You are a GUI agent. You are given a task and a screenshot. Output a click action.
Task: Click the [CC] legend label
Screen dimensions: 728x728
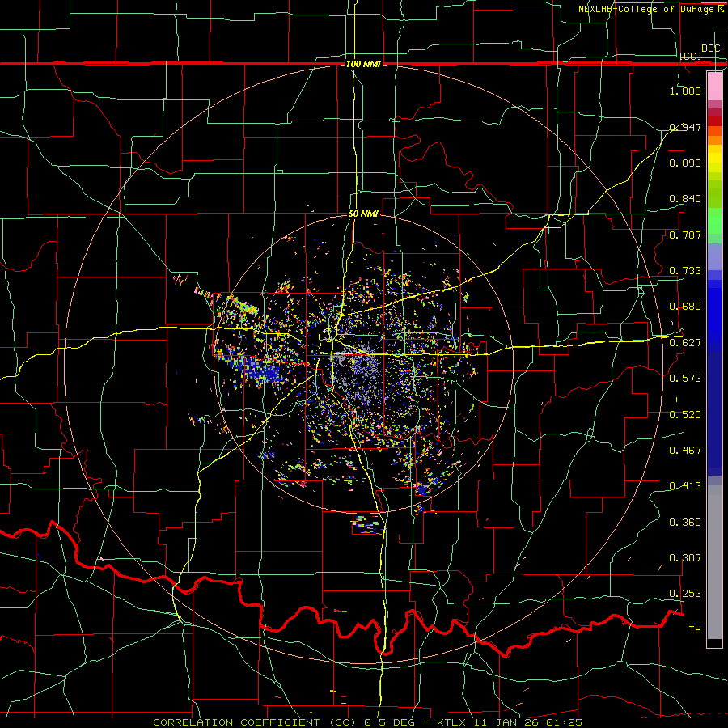(x=691, y=56)
